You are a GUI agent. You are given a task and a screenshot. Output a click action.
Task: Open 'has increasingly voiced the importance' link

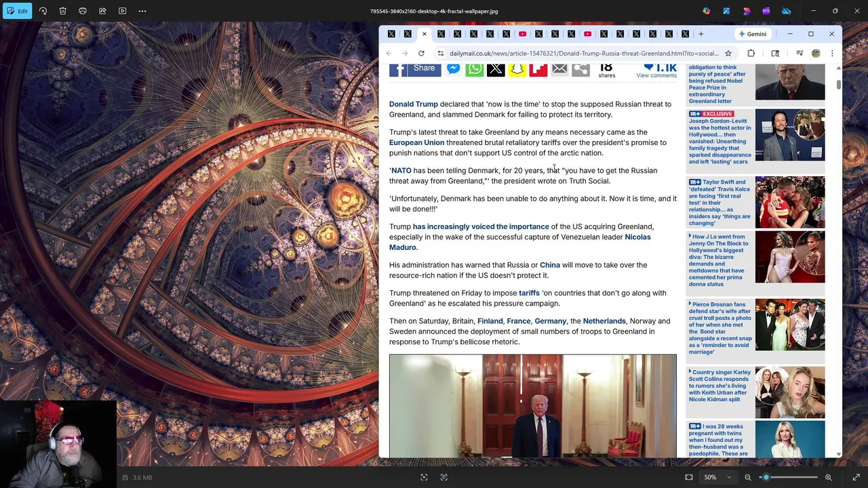tap(481, 226)
